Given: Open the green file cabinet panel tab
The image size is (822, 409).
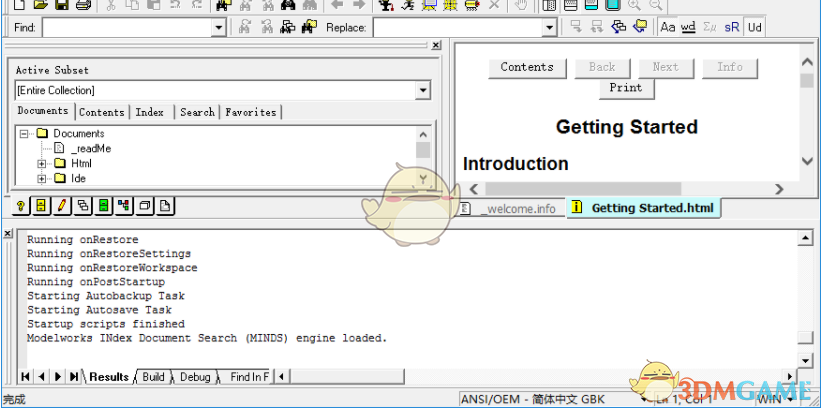Looking at the screenshot, I should tap(103, 206).
